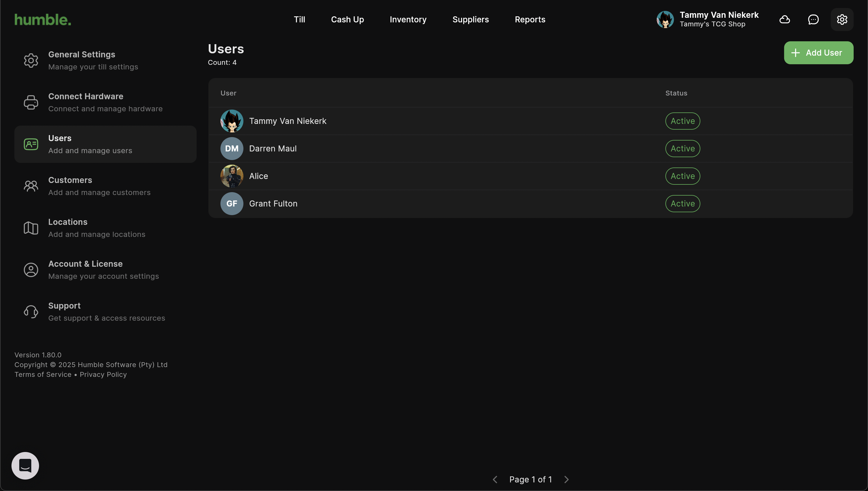Select Darren Maul's DM avatar
The width and height of the screenshot is (868, 491).
[232, 149]
